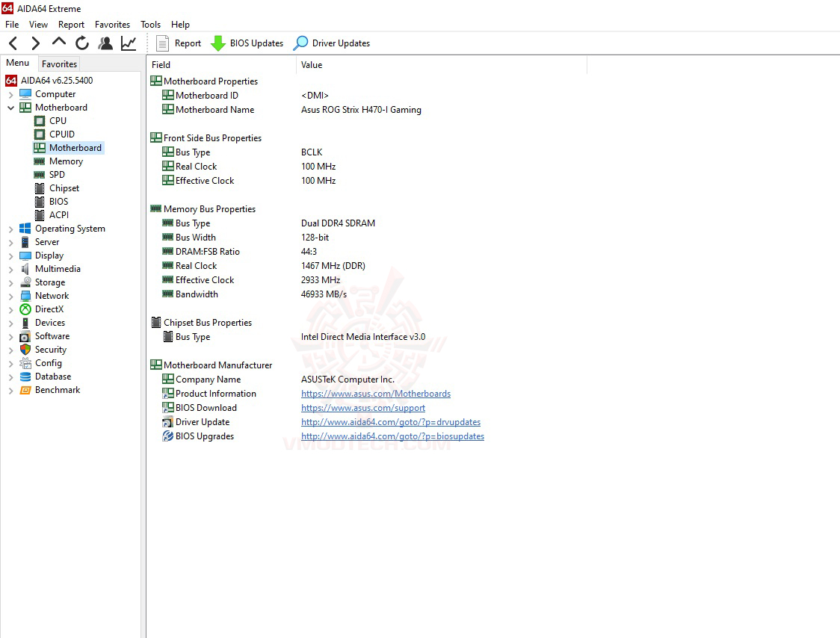Screen dimensions: 840x638
Task: Click the Multimedia speaker icon
Action: tap(25, 269)
